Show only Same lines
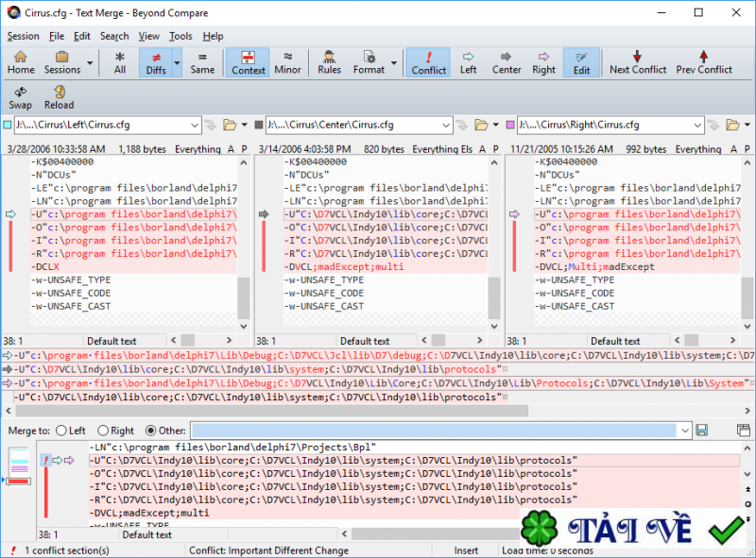756x558 pixels. click(x=202, y=62)
